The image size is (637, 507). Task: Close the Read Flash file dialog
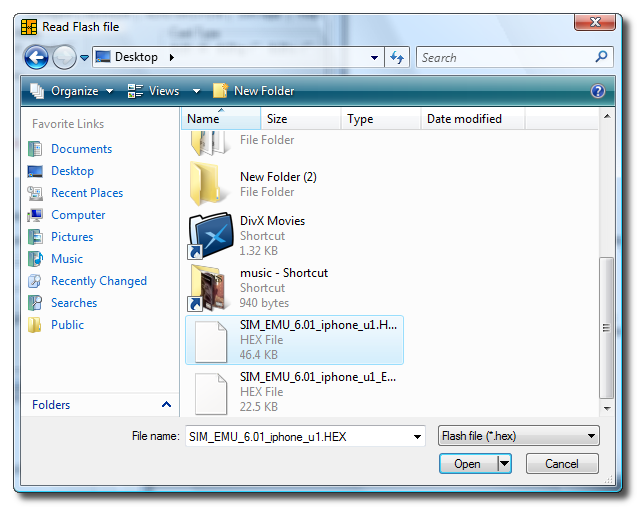pyautogui.click(x=595, y=22)
